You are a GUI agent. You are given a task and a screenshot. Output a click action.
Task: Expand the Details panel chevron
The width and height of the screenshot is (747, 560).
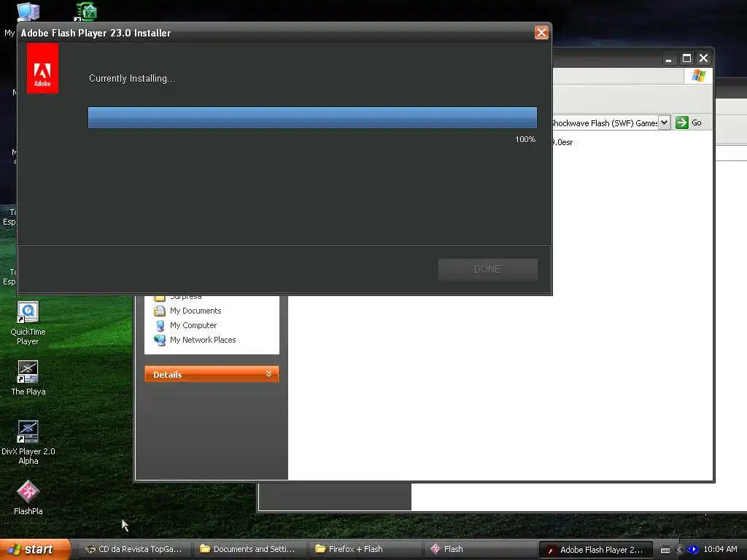(x=268, y=374)
